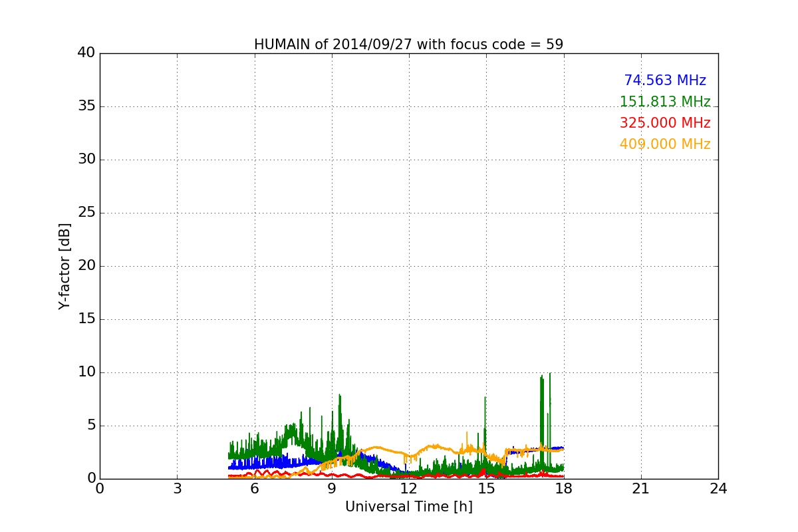The width and height of the screenshot is (798, 532).
Task: Click y-axis tick label 30
Action: coord(86,160)
